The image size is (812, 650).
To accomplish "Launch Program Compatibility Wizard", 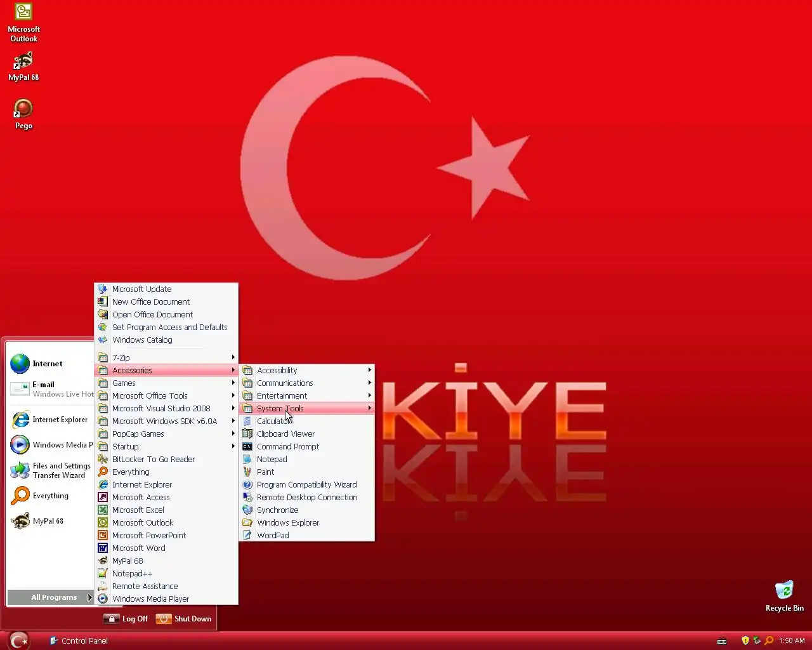I will point(306,484).
